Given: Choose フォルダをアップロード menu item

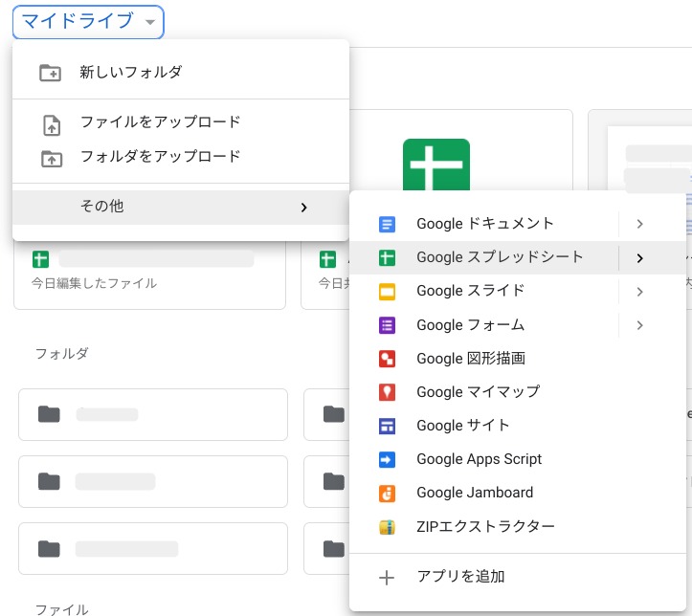Looking at the screenshot, I should pyautogui.click(x=160, y=156).
